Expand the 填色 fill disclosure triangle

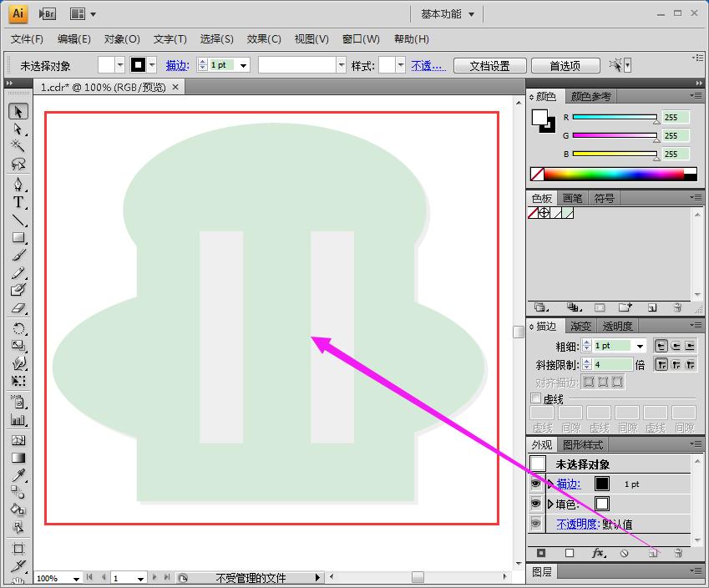pyautogui.click(x=550, y=504)
